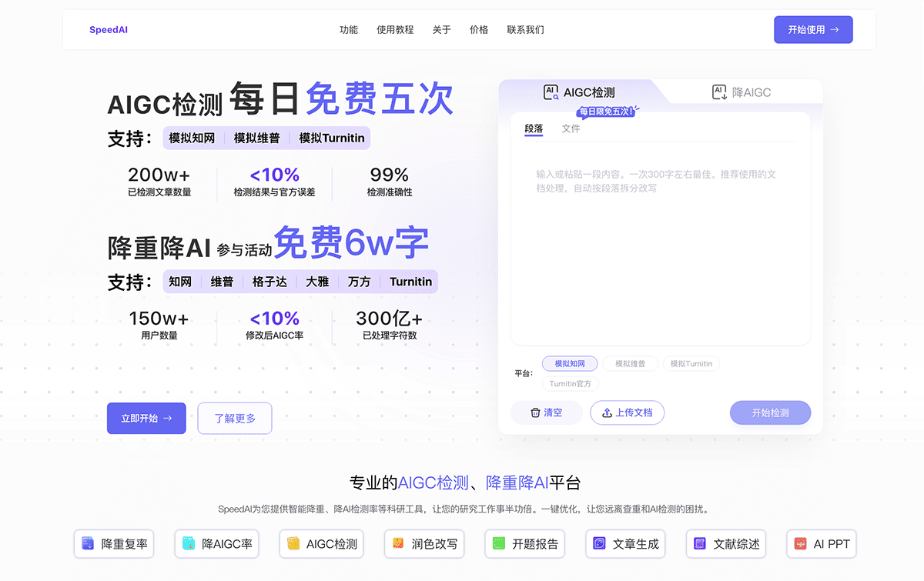
Task: Clear the text with 清空 button
Action: (x=546, y=412)
